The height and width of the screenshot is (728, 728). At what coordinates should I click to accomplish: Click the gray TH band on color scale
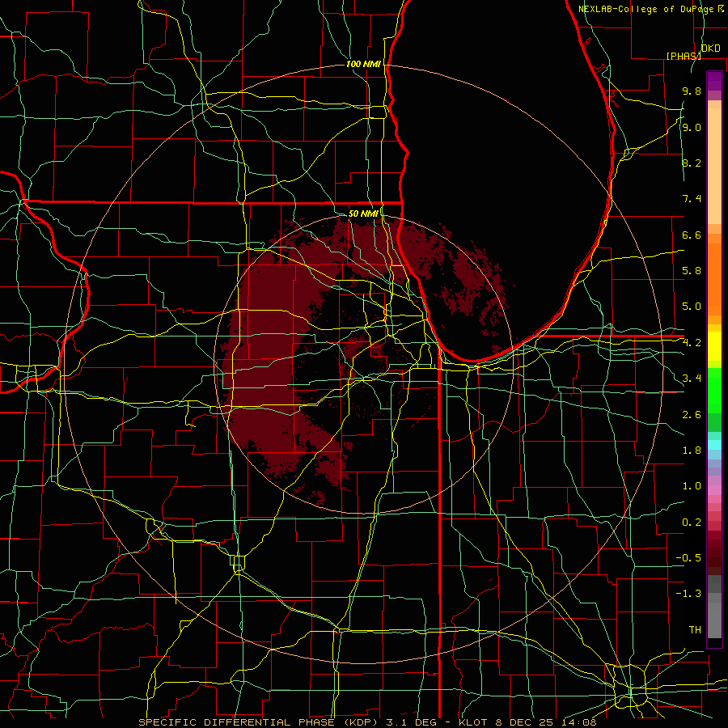click(714, 627)
